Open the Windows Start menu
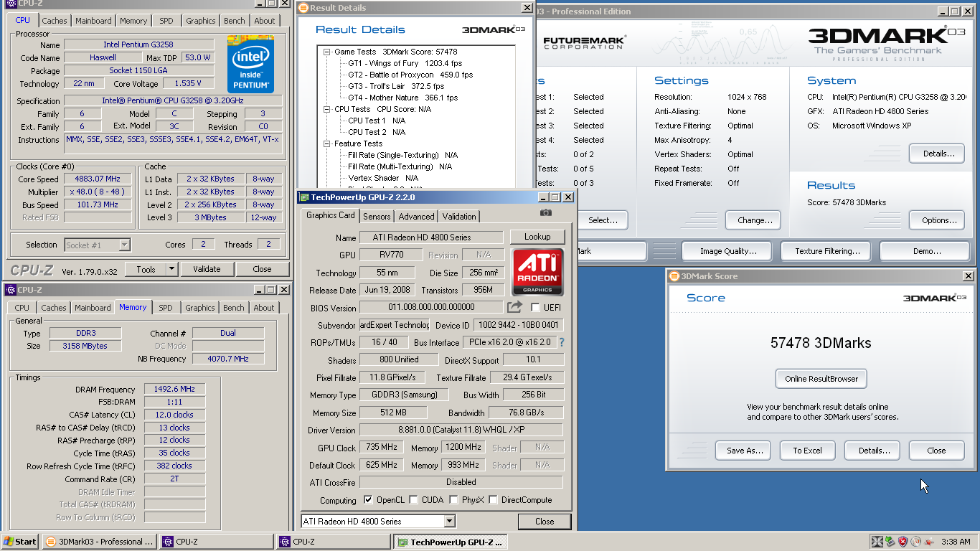 point(20,542)
